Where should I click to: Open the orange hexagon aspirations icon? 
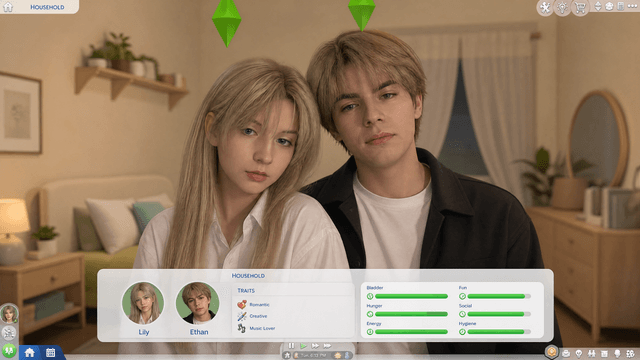tap(551, 351)
